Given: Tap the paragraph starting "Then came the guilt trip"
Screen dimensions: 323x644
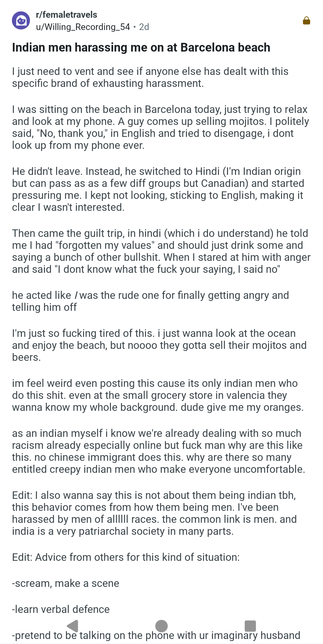Looking at the screenshot, I should pyautogui.click(x=161, y=251).
